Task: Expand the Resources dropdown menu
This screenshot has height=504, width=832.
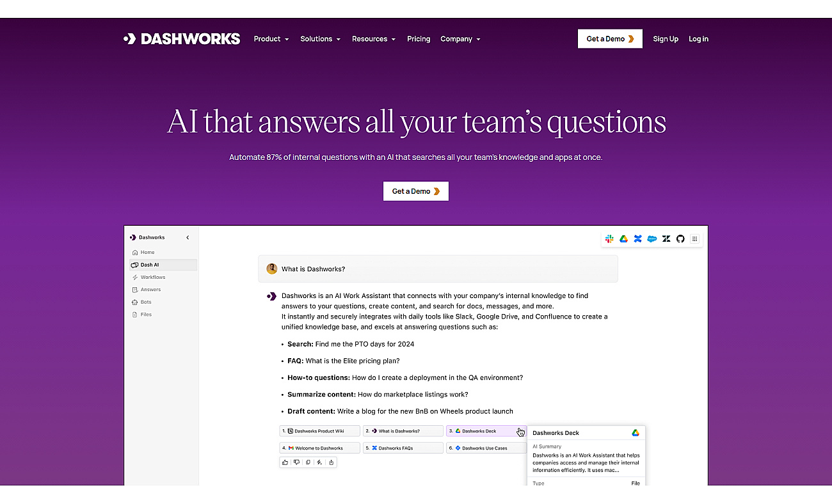Action: coord(374,39)
